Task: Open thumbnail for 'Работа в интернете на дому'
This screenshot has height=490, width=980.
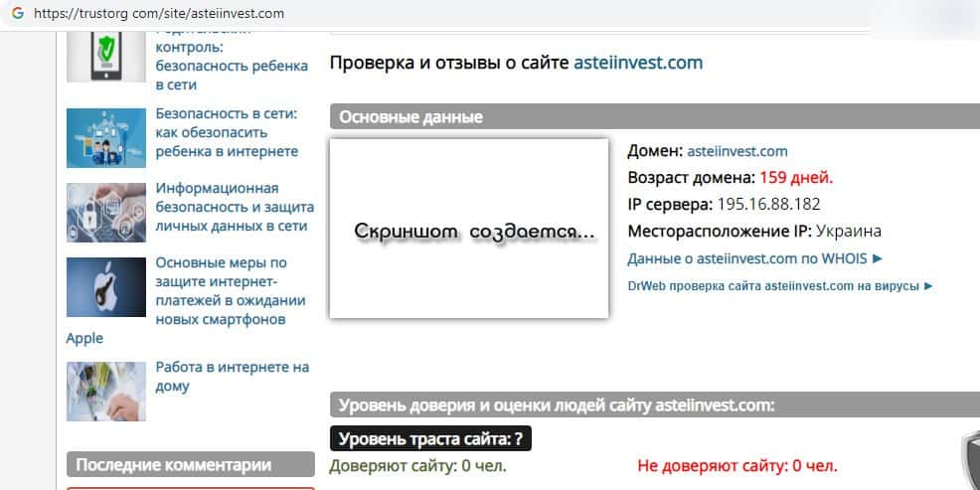Action: click(x=106, y=392)
